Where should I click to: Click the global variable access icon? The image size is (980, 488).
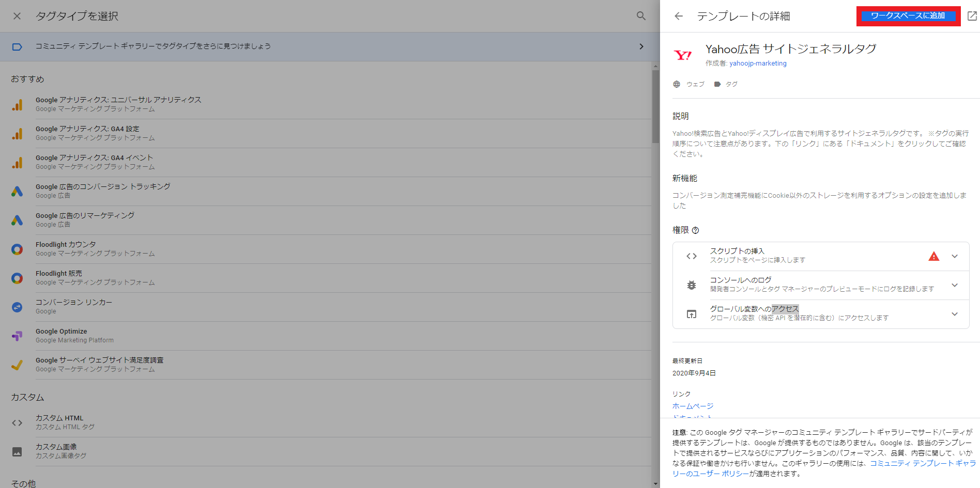coord(692,314)
